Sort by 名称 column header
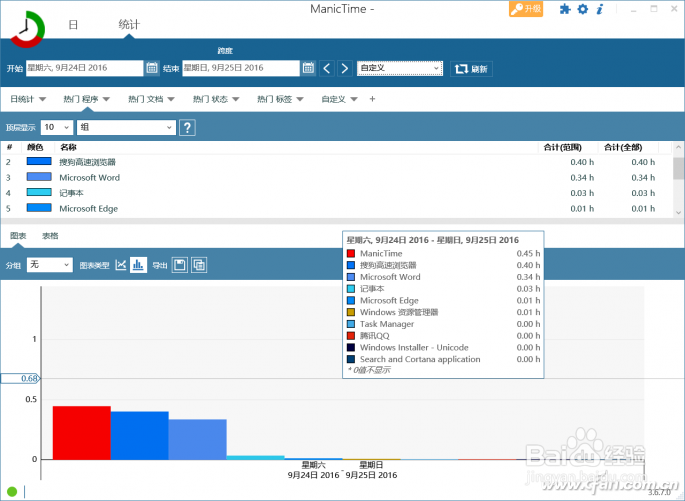The image size is (685, 501). pos(69,147)
